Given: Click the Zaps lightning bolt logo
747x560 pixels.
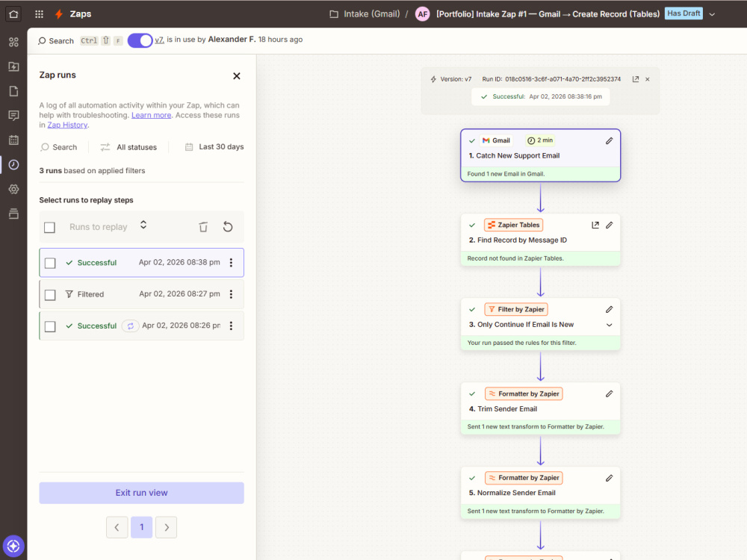Looking at the screenshot, I should 58,13.
